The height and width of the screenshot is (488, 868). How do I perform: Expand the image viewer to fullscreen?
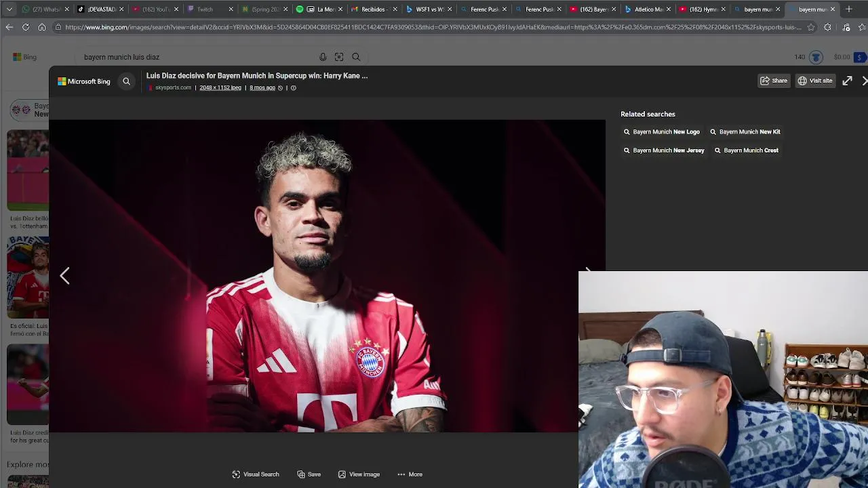(x=847, y=81)
